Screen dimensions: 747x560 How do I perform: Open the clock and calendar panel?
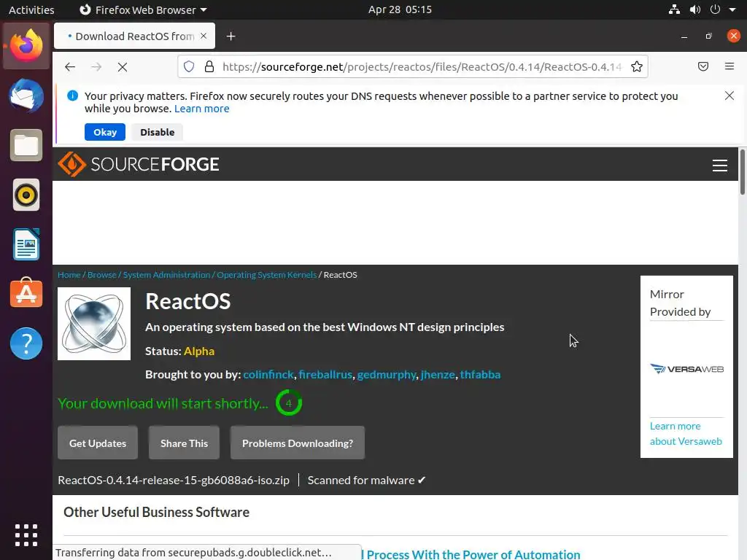click(x=400, y=9)
